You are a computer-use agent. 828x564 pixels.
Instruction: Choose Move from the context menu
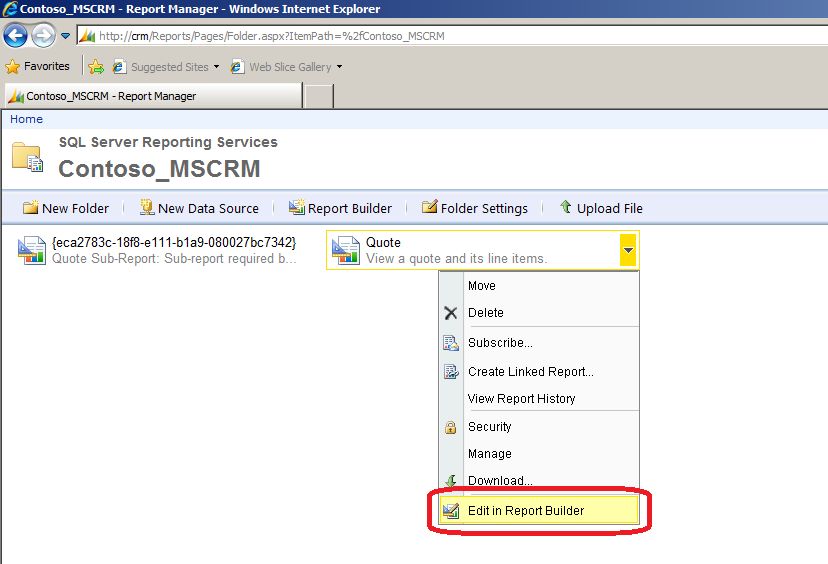pos(539,286)
